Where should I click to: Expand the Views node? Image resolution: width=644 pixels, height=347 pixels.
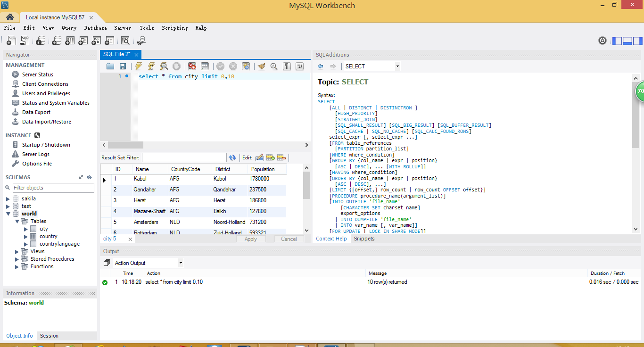[17, 252]
